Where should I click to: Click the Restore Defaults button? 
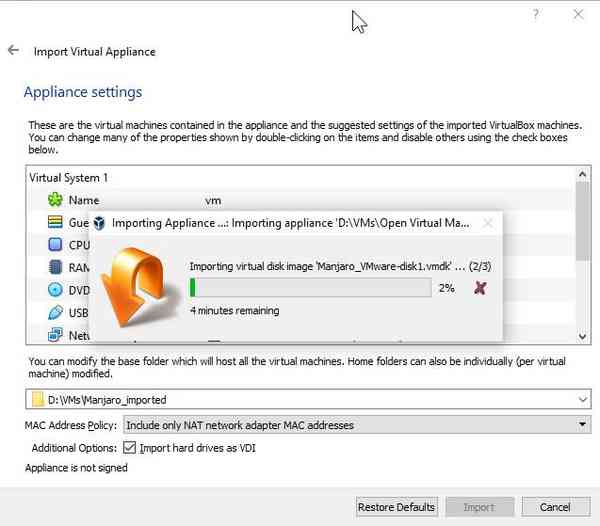coord(396,507)
